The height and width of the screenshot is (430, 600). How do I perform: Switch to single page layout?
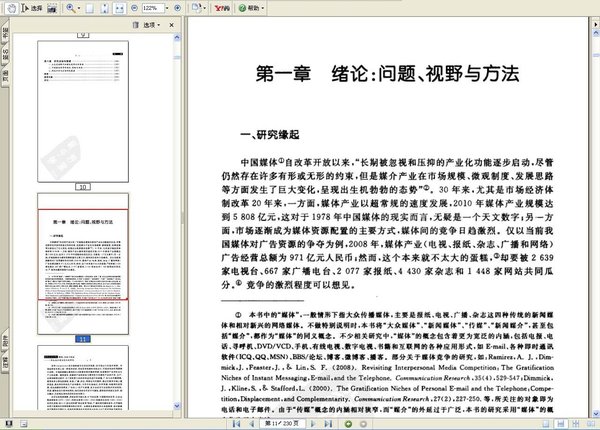click(x=546, y=424)
